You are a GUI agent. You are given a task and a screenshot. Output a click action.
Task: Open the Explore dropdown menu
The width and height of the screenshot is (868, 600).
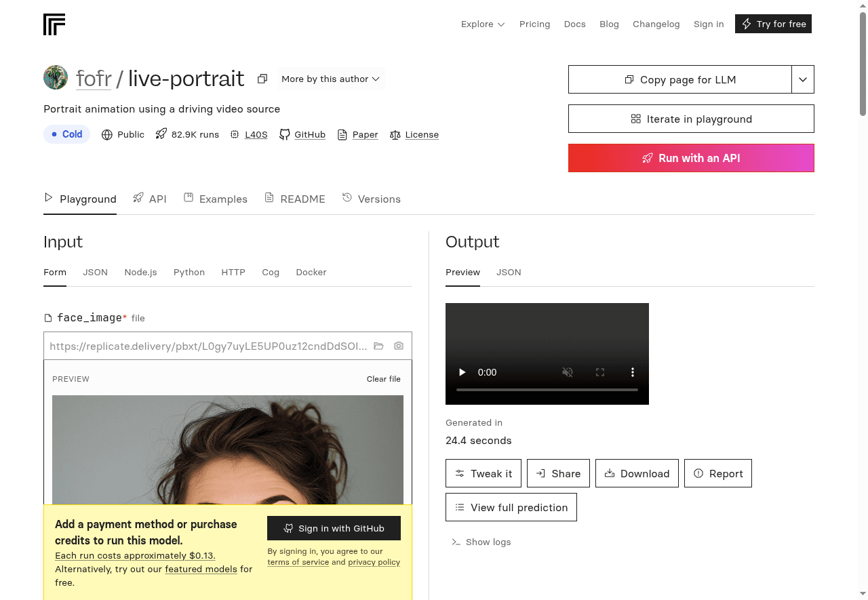tap(483, 24)
